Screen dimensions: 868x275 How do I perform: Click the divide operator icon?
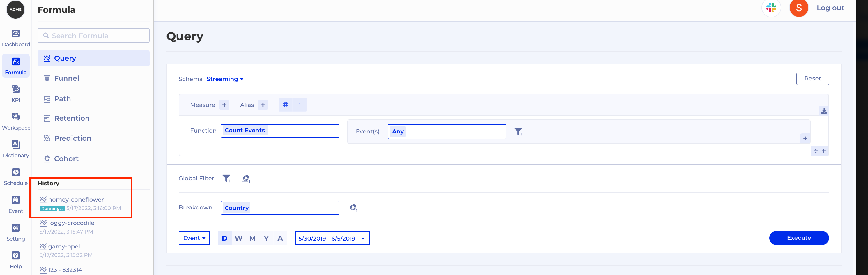(x=815, y=151)
